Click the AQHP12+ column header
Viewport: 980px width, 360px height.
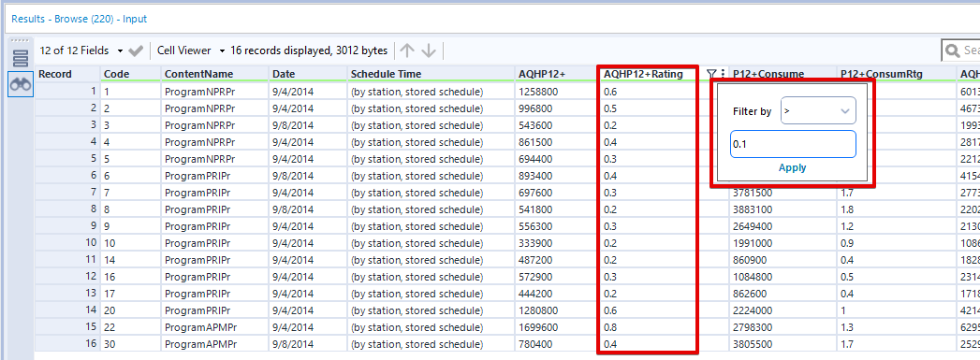tap(556, 74)
